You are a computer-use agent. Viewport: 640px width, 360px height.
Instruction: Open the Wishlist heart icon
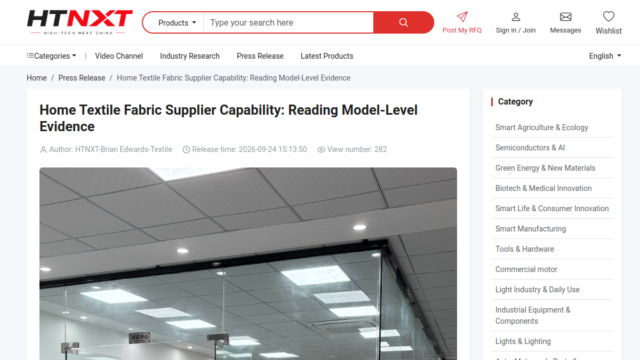click(x=609, y=16)
